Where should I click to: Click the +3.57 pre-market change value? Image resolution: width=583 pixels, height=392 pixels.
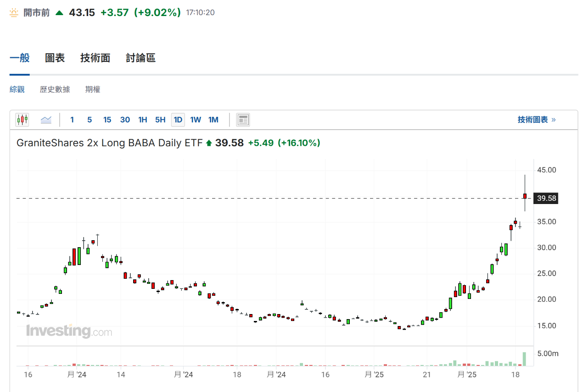click(114, 12)
